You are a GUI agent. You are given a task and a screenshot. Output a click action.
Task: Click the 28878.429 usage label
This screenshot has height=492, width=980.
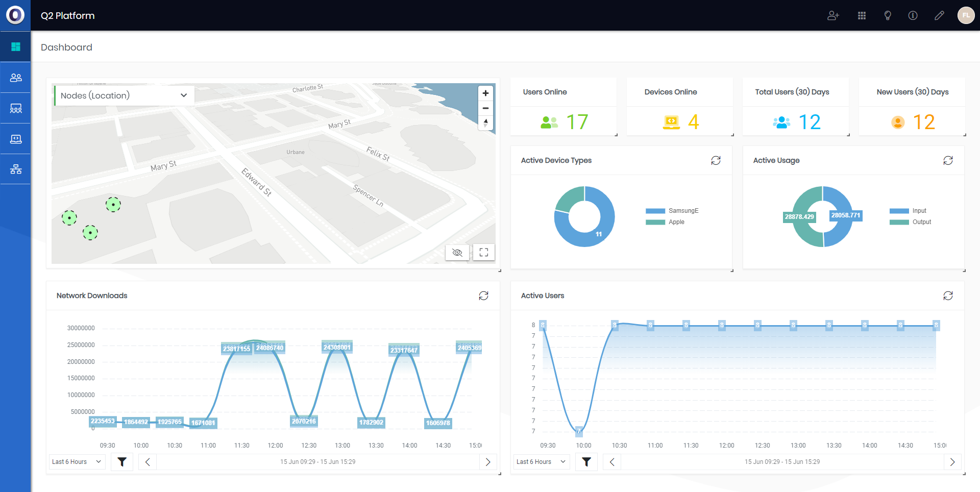799,217
